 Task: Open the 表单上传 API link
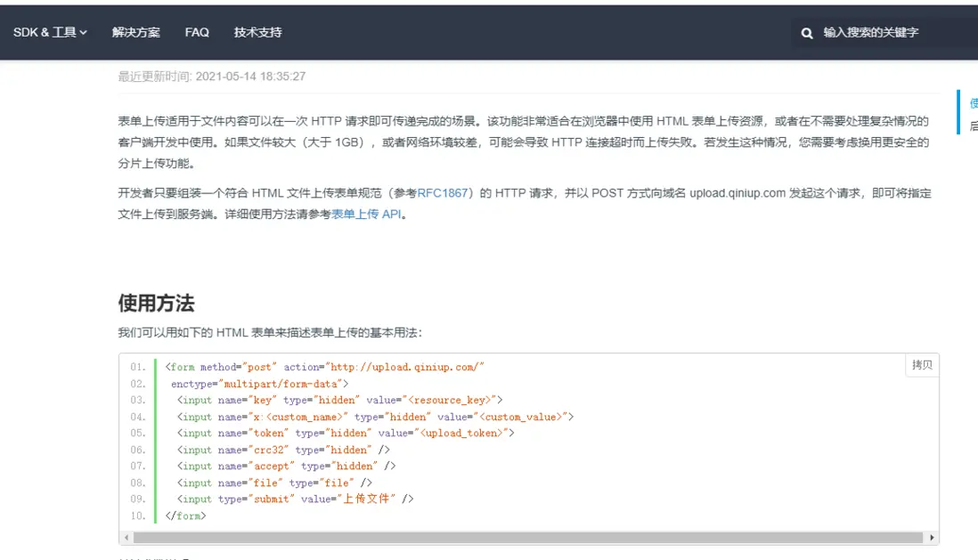click(x=367, y=214)
